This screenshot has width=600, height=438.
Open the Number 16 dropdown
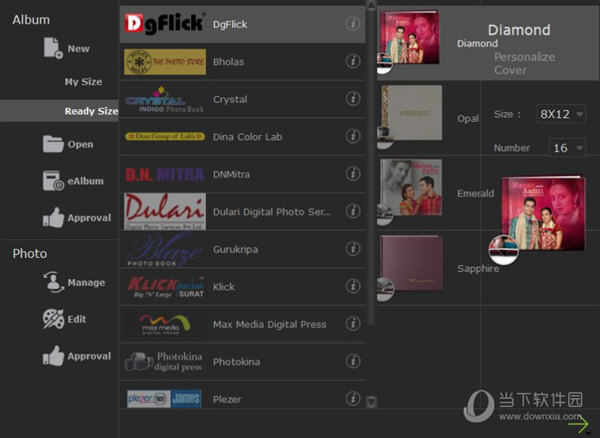click(x=567, y=148)
